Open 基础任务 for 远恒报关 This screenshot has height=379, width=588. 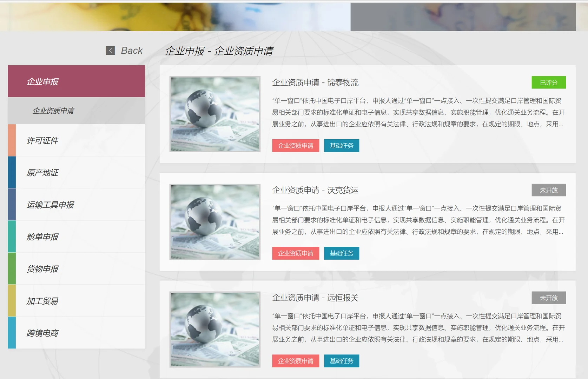pyautogui.click(x=342, y=361)
